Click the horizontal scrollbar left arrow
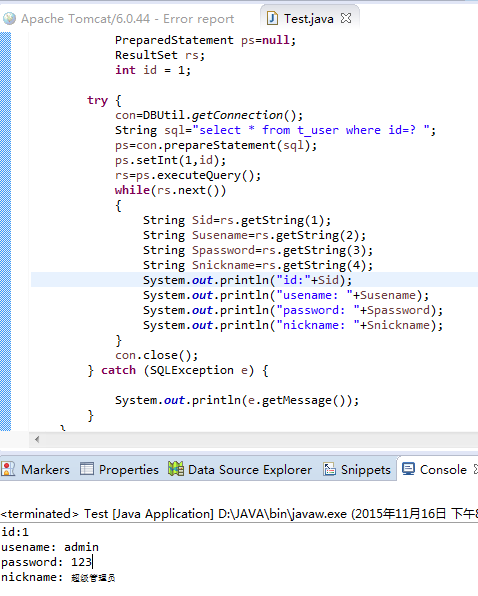The image size is (478, 596). click(37, 439)
